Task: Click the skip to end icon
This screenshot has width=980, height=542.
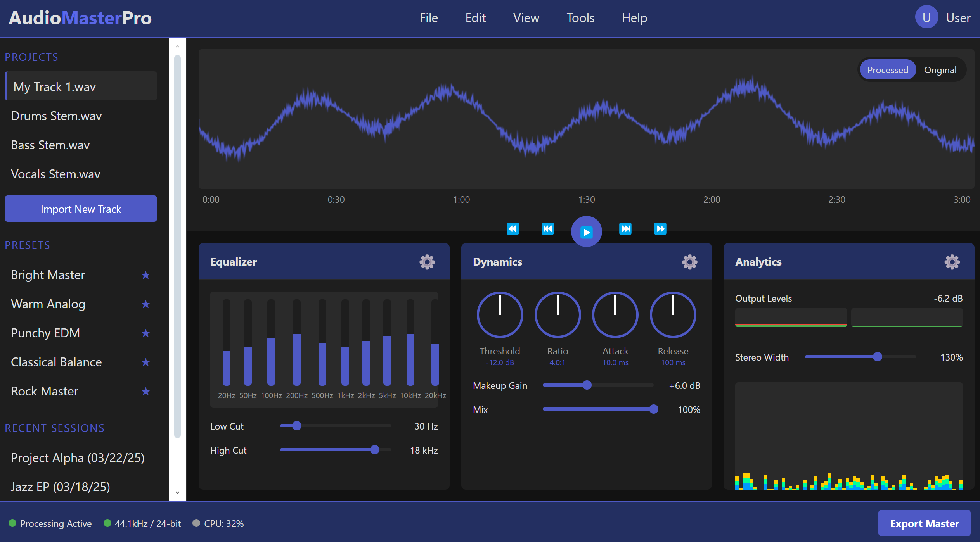Action: tap(625, 229)
